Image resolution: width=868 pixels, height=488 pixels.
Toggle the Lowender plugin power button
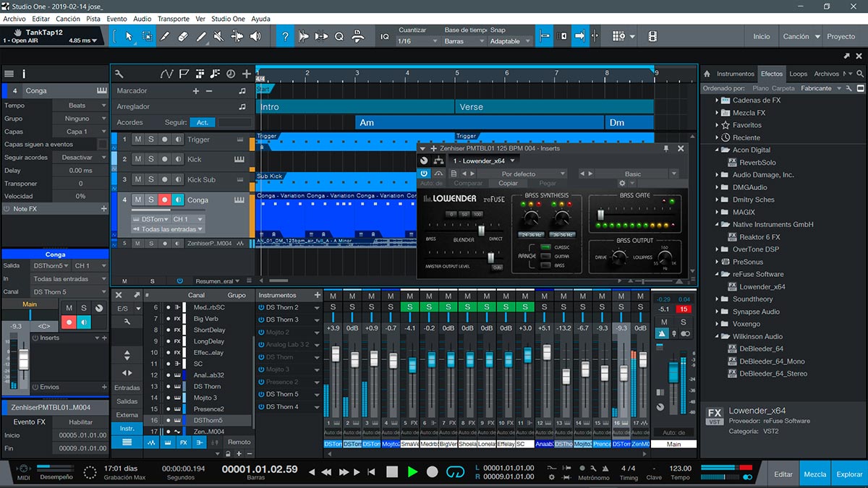[424, 174]
